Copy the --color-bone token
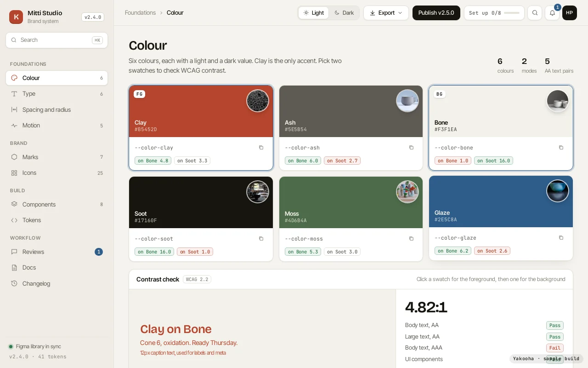Image resolution: width=588 pixels, height=368 pixels. tap(561, 148)
